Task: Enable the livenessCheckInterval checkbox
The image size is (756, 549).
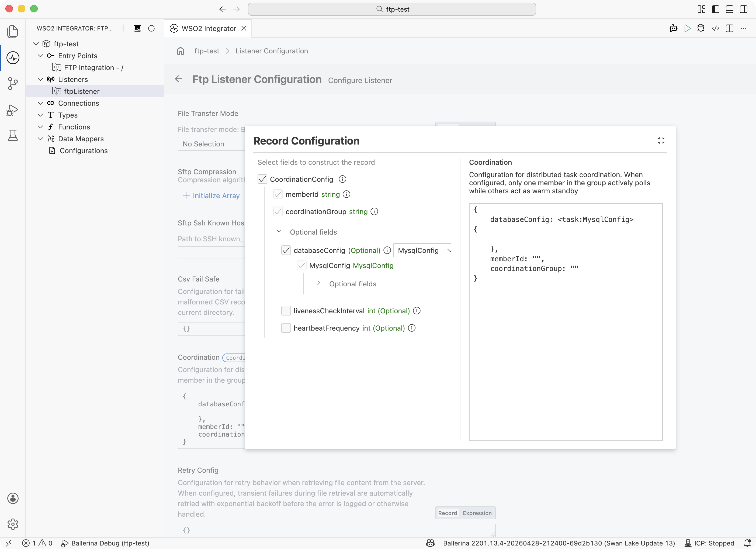Action: pos(286,311)
